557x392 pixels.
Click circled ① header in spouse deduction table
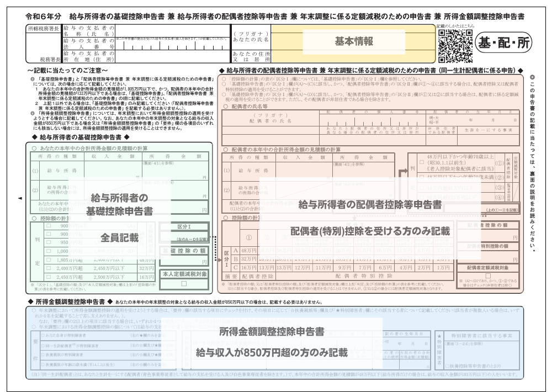coord(249,238)
